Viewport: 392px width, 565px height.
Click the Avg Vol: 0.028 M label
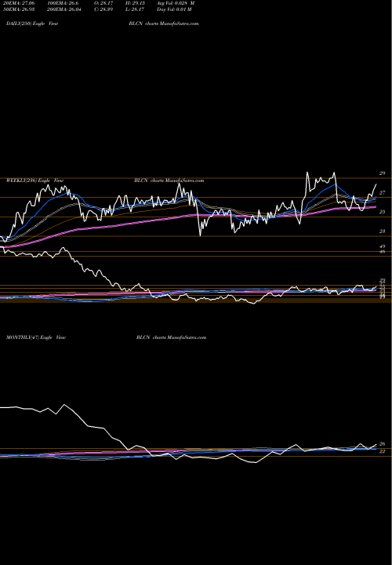pyautogui.click(x=176, y=3)
